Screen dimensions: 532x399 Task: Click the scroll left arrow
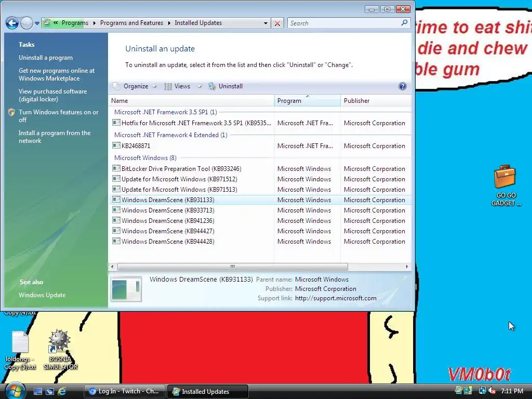tap(112, 267)
